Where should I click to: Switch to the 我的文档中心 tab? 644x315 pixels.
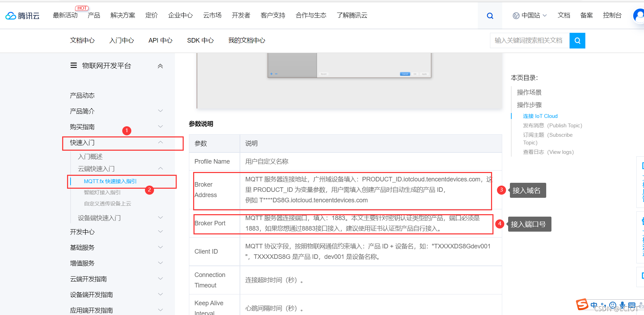click(x=247, y=40)
